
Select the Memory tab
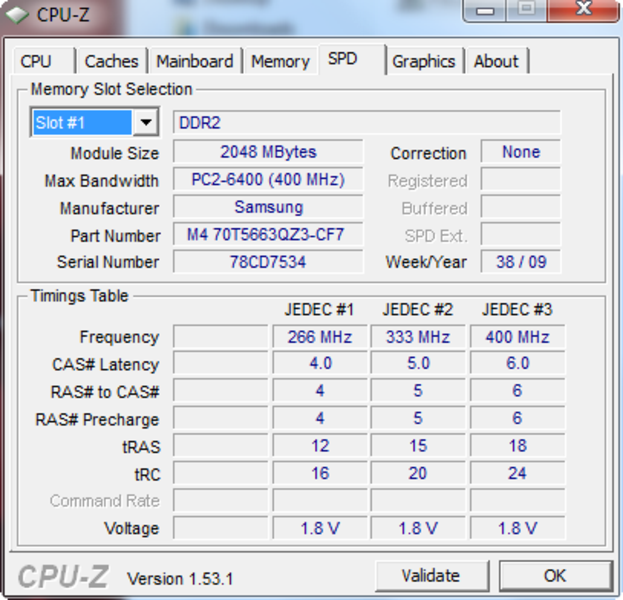pos(281,62)
